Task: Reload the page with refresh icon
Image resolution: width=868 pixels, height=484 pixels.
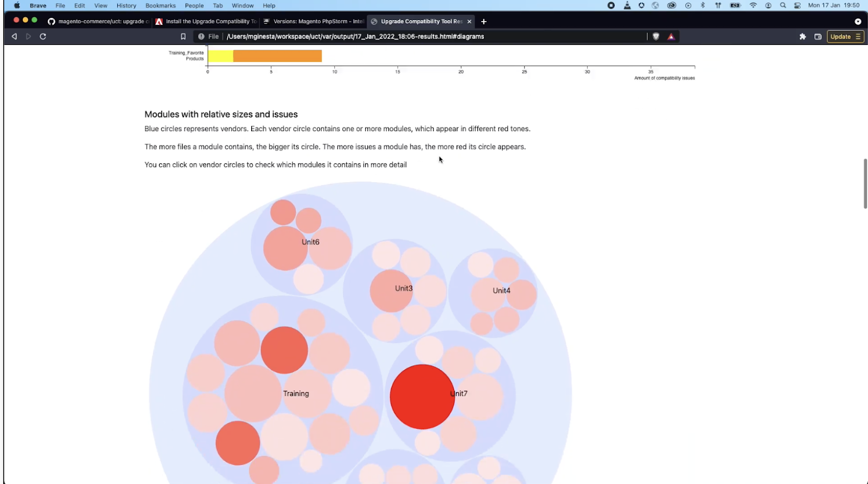Action: coord(43,36)
